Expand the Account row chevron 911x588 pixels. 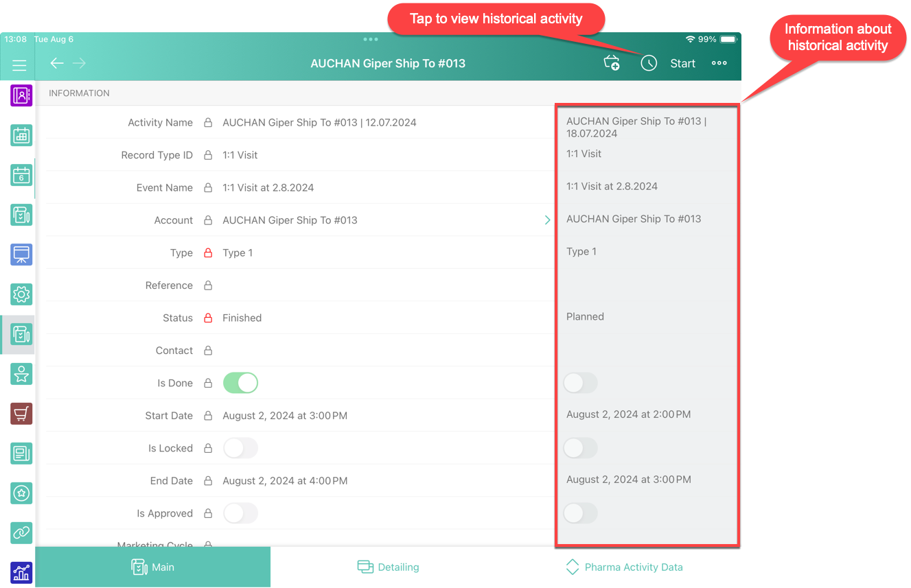tap(547, 220)
